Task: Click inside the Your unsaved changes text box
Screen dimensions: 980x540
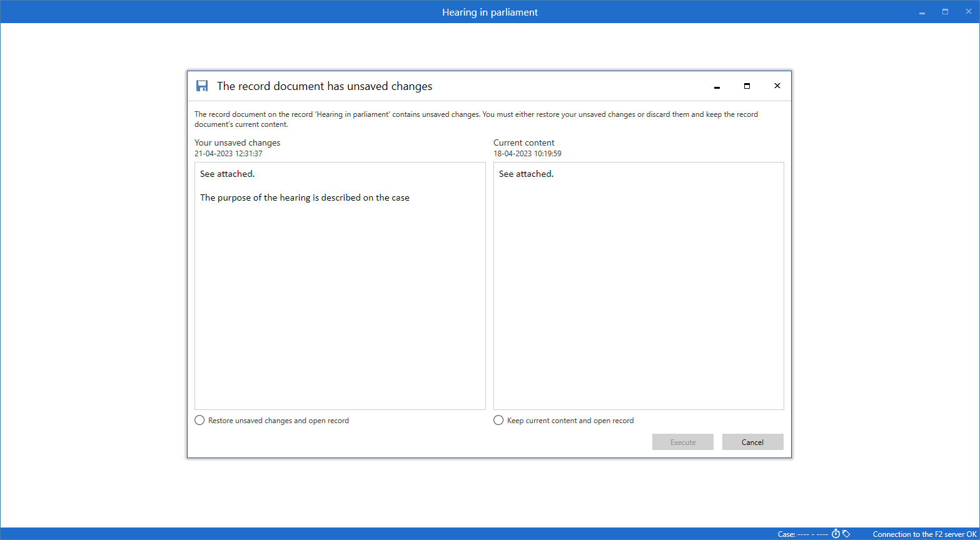Action: tap(340, 300)
